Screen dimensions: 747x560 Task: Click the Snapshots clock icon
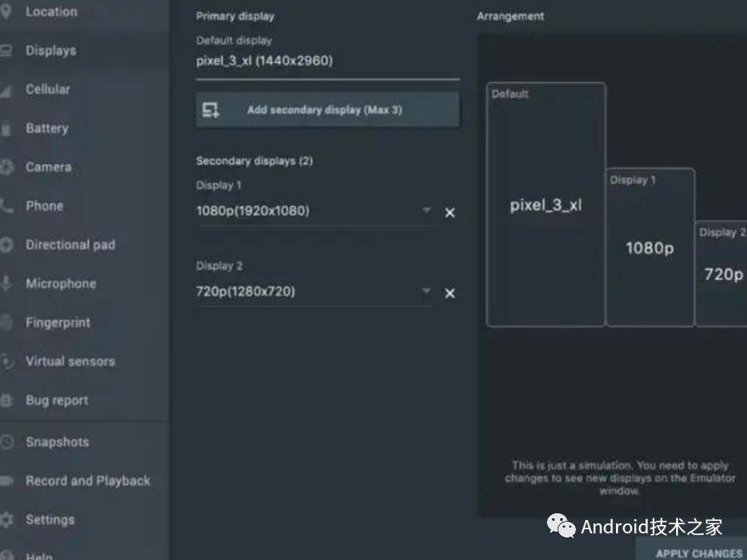6,442
